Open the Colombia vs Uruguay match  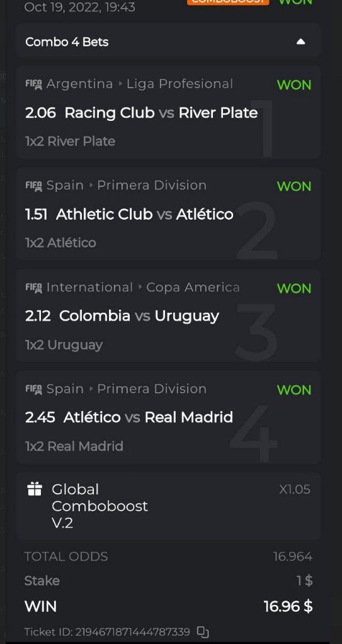tap(139, 316)
